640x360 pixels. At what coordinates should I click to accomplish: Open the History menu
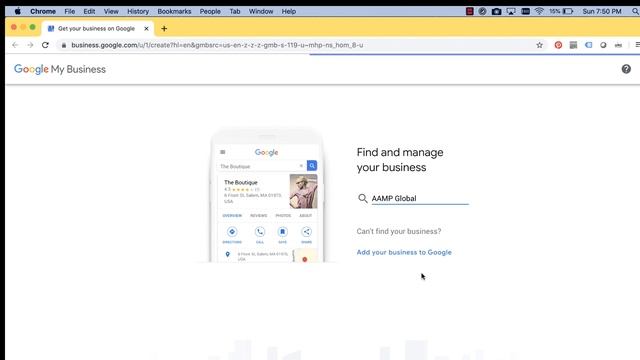point(138,11)
